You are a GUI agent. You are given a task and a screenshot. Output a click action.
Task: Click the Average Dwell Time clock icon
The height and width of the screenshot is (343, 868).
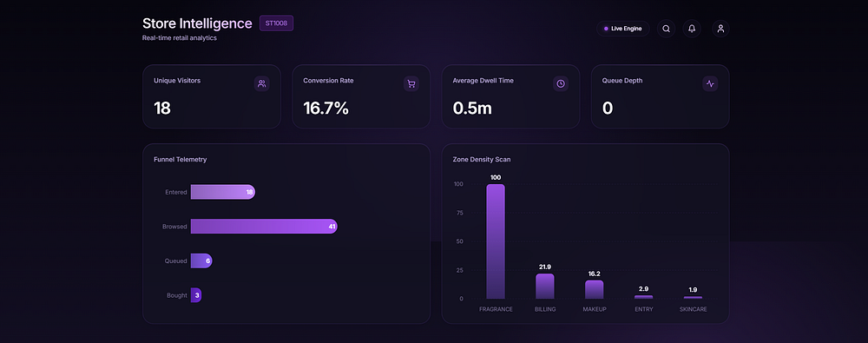[561, 83]
